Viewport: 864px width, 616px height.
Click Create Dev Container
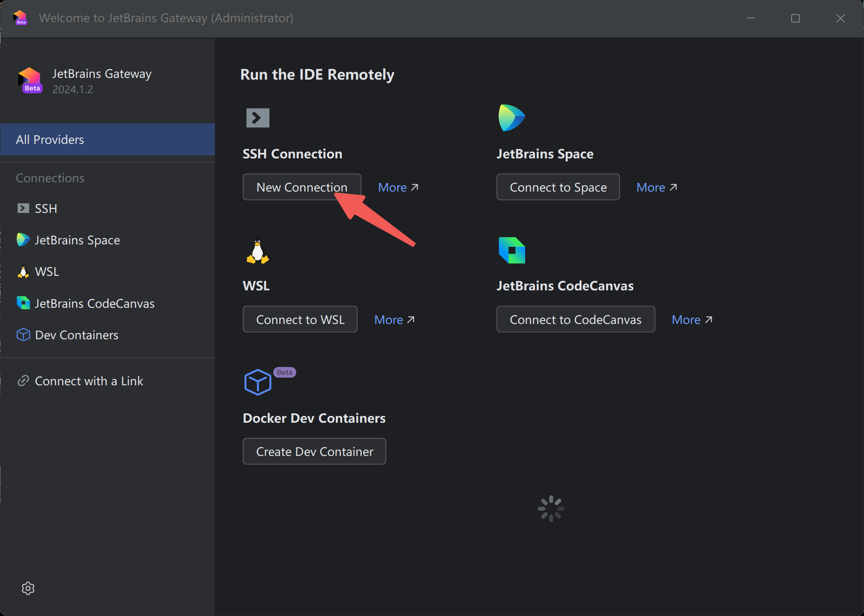click(x=315, y=451)
